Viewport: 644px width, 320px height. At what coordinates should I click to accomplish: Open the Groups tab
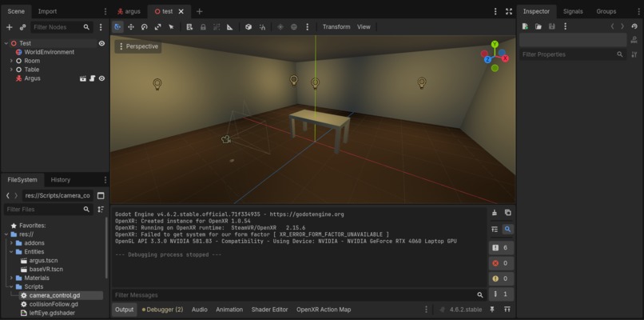(x=606, y=11)
